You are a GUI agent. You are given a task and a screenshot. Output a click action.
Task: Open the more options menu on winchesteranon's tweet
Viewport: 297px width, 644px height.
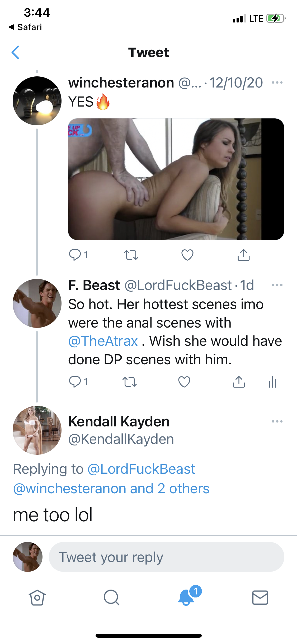tap(277, 83)
